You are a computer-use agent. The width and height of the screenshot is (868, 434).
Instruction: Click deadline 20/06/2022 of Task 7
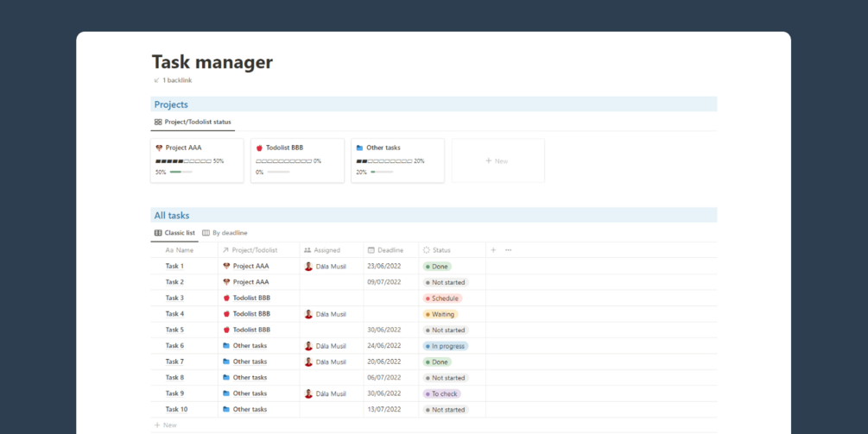384,362
